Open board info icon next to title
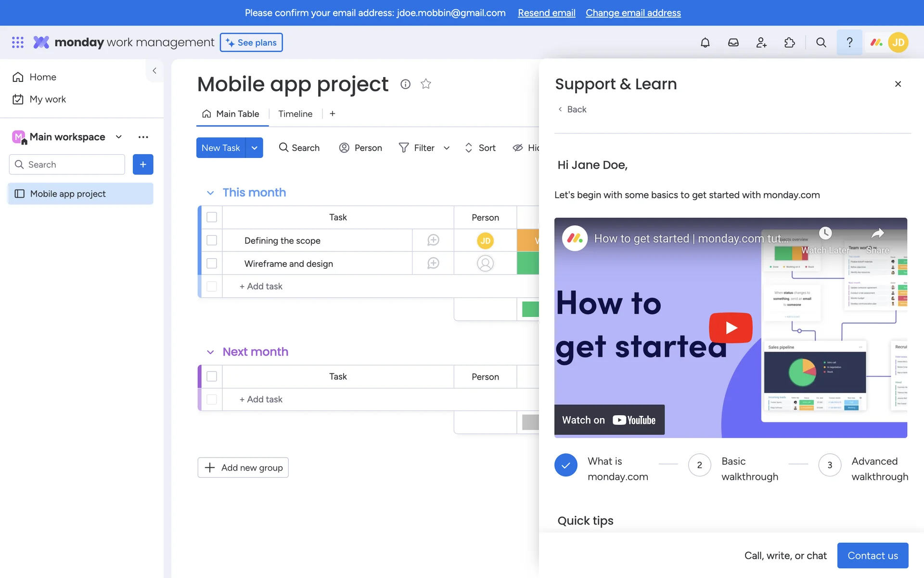Image resolution: width=924 pixels, height=578 pixels. 405,84
